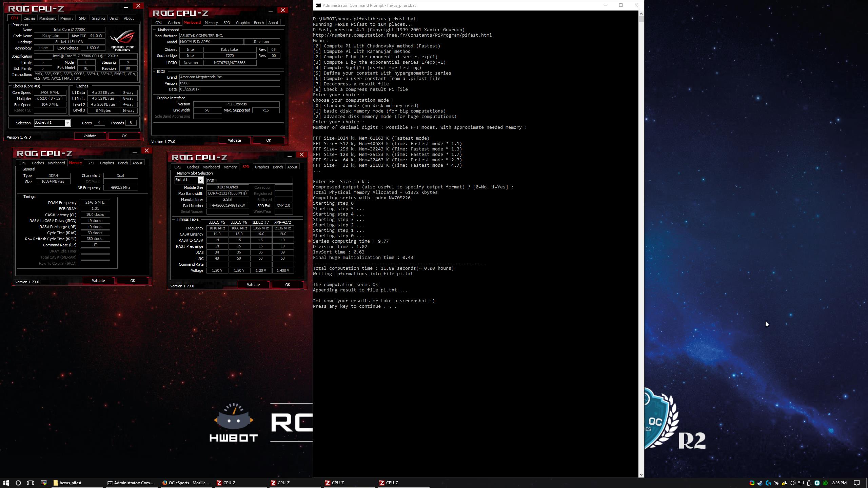Click the Command Prompt scrollbar down arrow
The height and width of the screenshot is (488, 868).
tap(641, 475)
